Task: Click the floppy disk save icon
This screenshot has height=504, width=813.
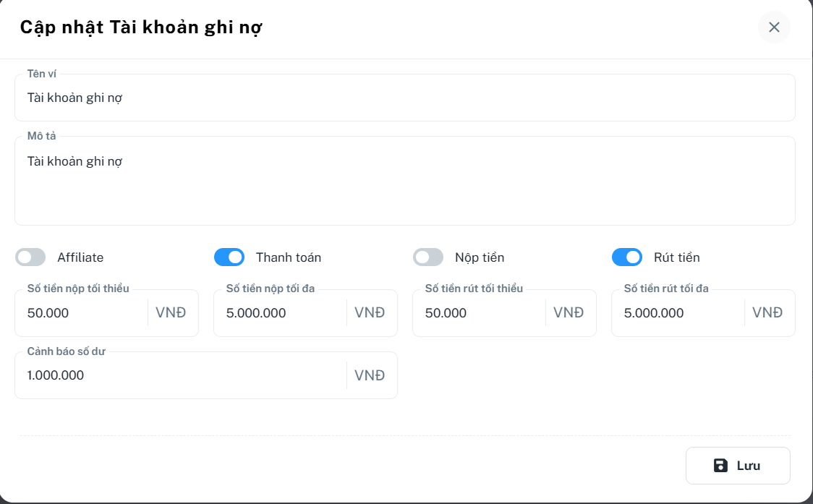Action: (x=720, y=466)
